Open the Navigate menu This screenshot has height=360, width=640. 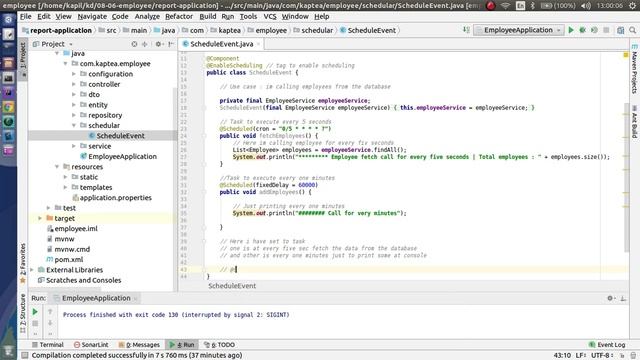pyautogui.click(x=92, y=17)
